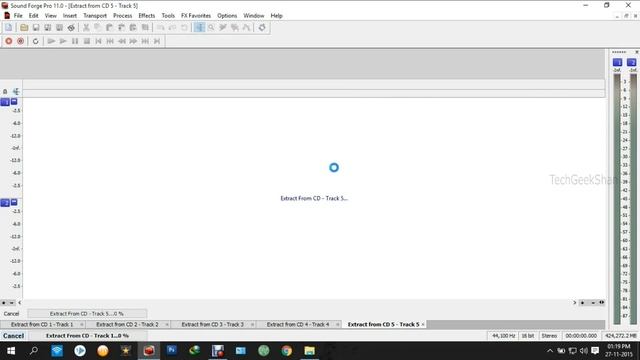Switch to Extract from CD 1 - Track 1 tab
640x360 pixels.
tap(42, 324)
